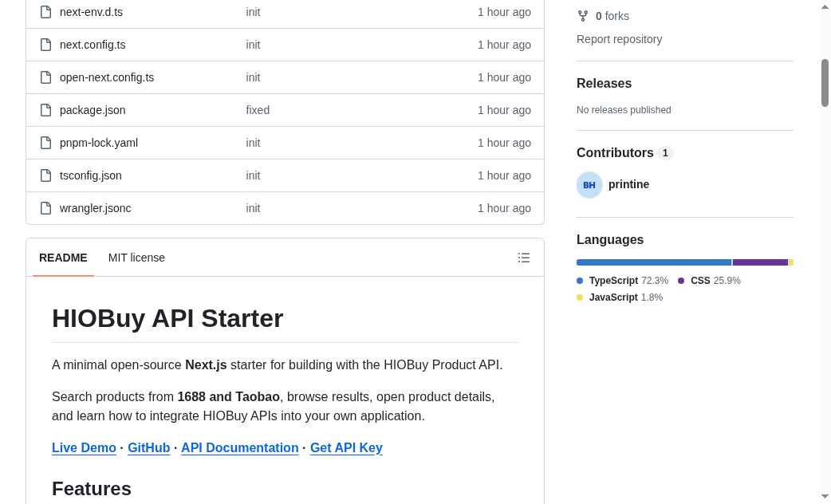Open the pnpm-lock.yaml file

pyautogui.click(x=99, y=143)
